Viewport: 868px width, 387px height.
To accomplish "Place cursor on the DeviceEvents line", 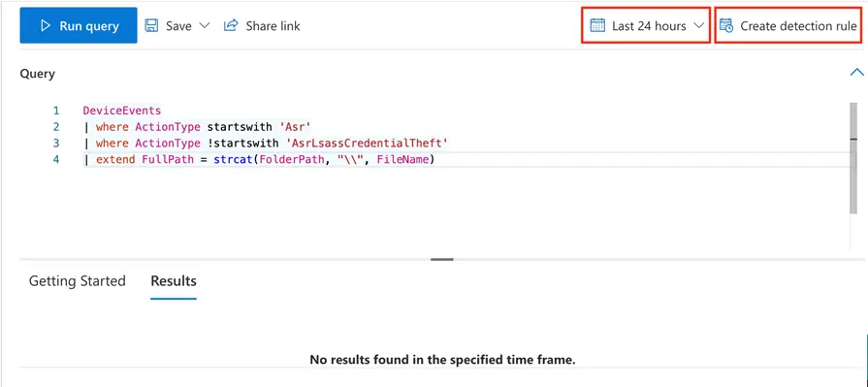I will (x=122, y=111).
